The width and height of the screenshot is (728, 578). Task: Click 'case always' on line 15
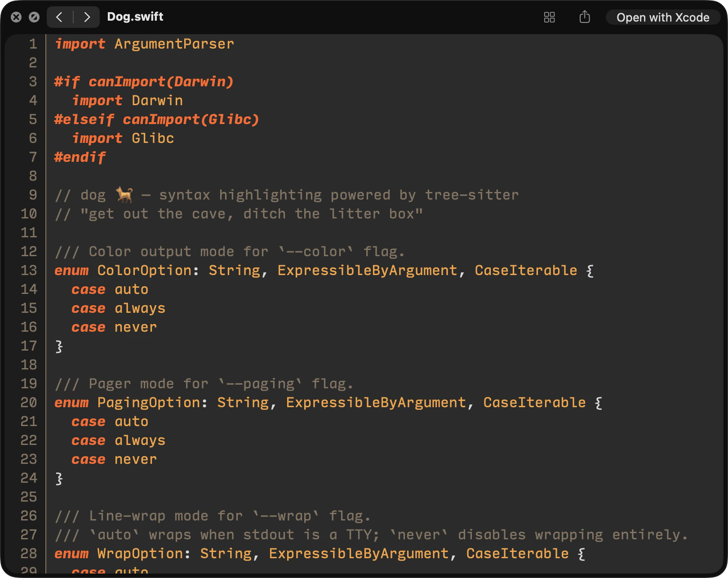click(119, 308)
